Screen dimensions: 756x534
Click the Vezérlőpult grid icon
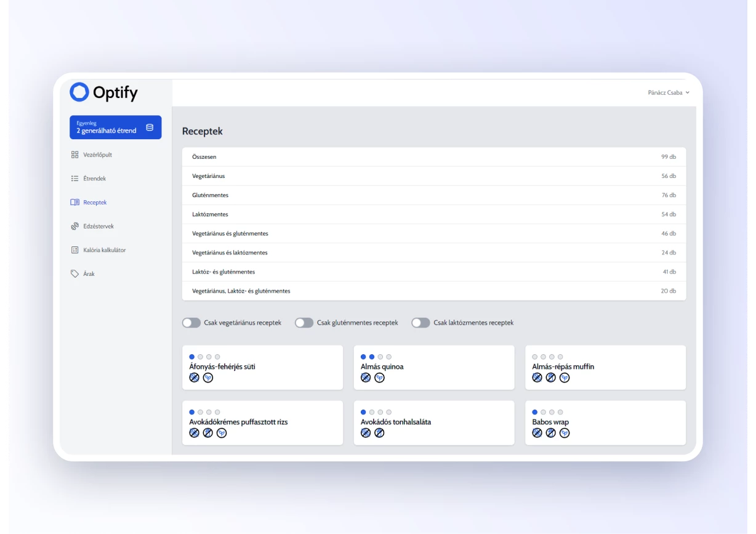(75, 155)
